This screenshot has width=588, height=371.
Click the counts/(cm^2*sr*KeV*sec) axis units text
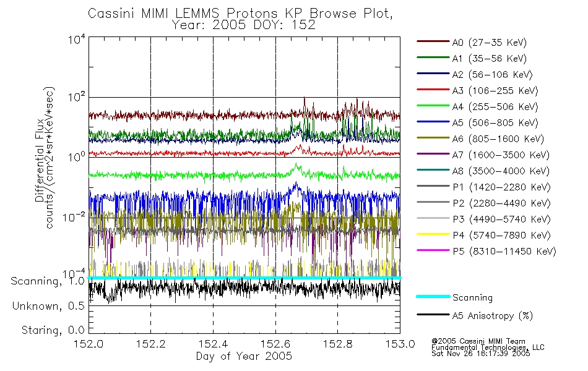click(x=50, y=158)
